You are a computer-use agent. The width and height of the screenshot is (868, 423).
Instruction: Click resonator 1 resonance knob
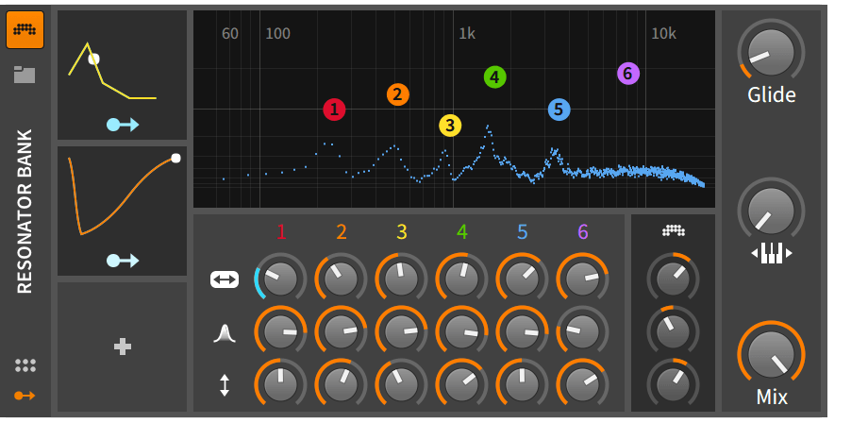pos(280,332)
